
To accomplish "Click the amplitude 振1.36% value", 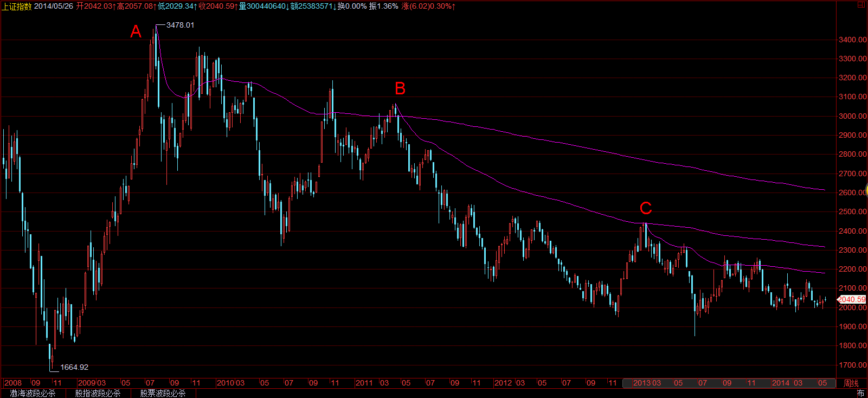I will tap(384, 6).
